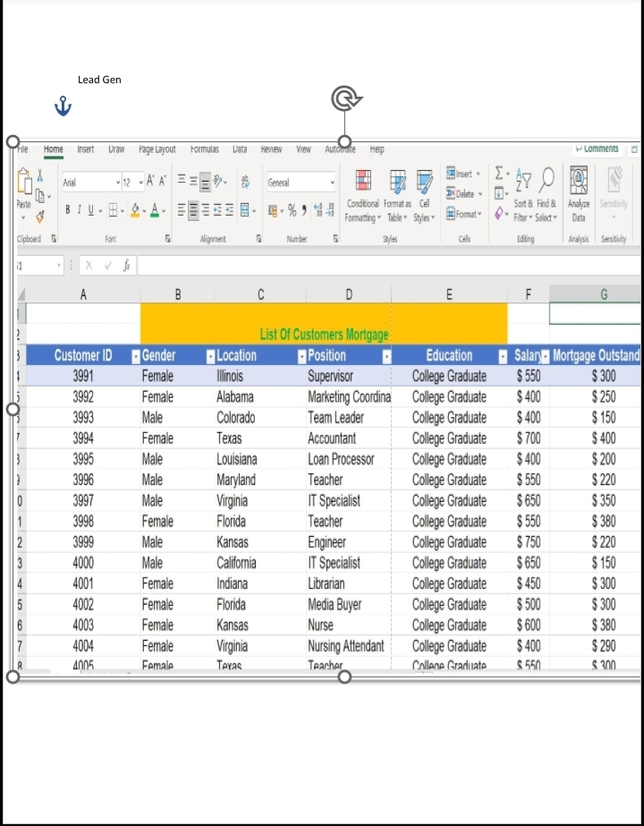Toggle Top Align
The image size is (644, 826).
pyautogui.click(x=182, y=181)
